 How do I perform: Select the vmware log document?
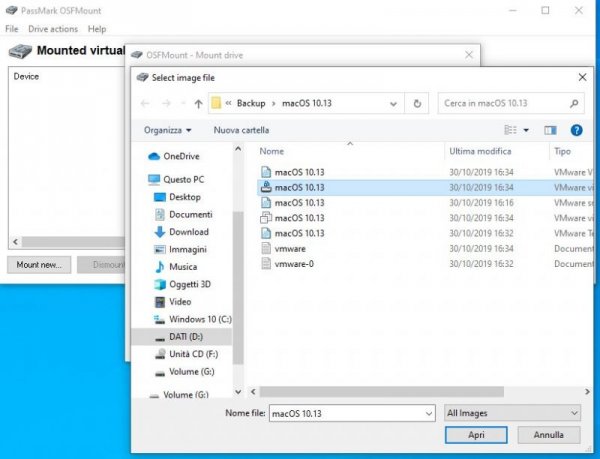click(425, 249)
